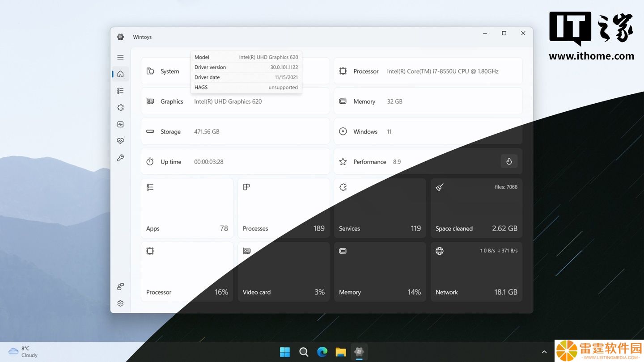The width and height of the screenshot is (644, 362).
Task: Go to the Home page in sidebar
Action: [x=120, y=74]
